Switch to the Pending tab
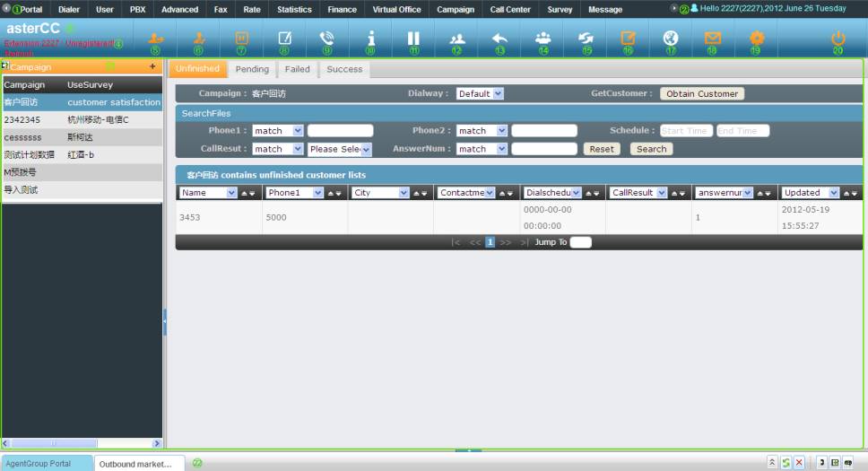The width and height of the screenshot is (868, 471). (252, 69)
